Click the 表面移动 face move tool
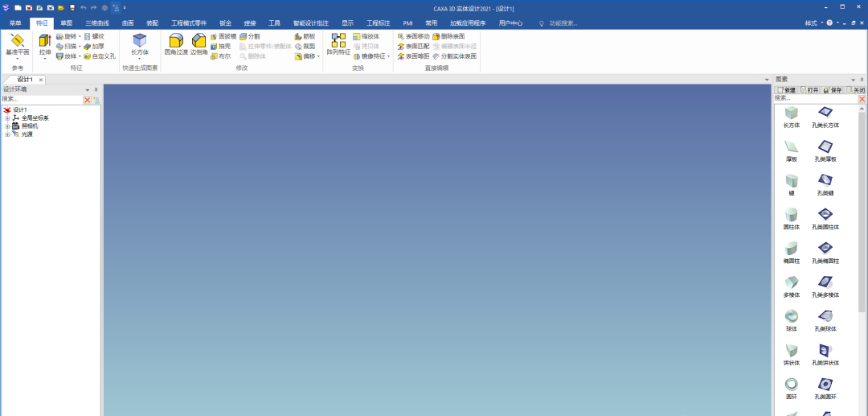 (x=413, y=36)
